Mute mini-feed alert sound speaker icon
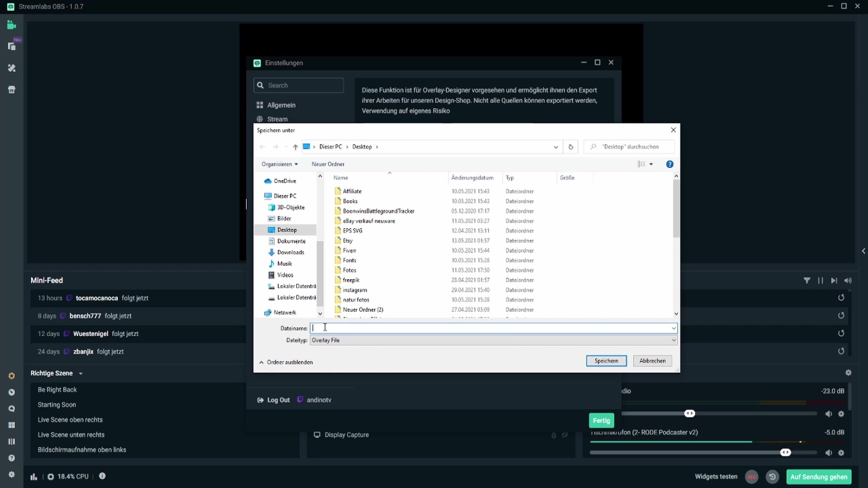 [x=848, y=281]
